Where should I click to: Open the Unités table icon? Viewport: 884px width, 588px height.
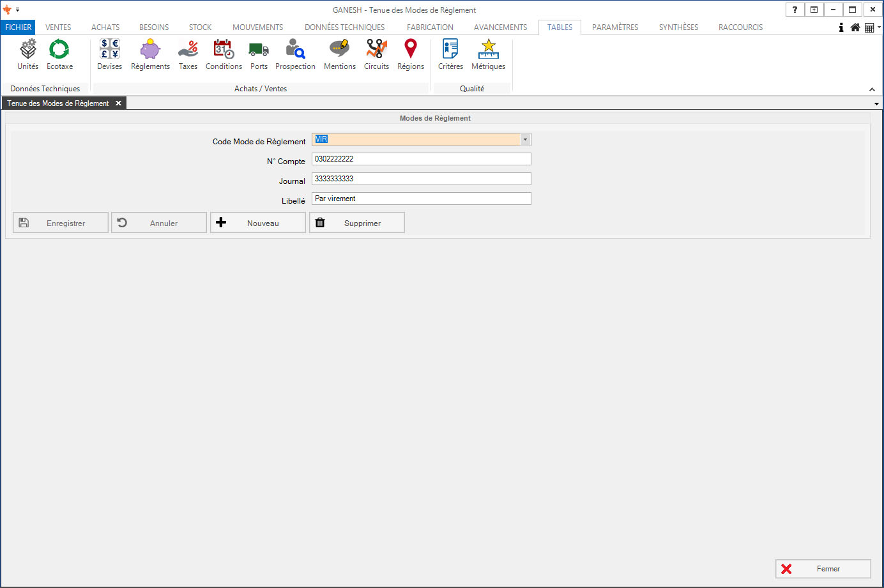click(27, 50)
